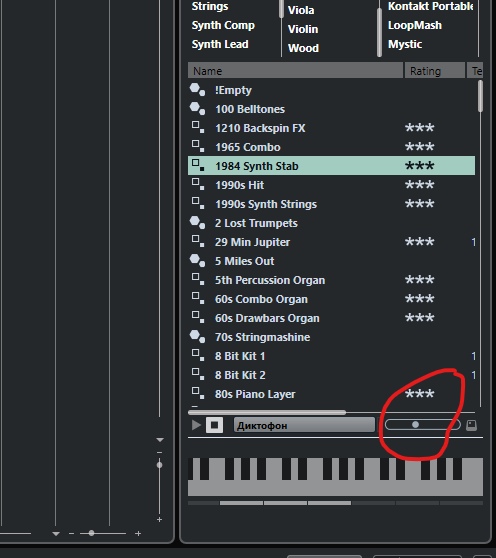
Task: Click the vertical zoom out minus icon
Action: [159, 453]
